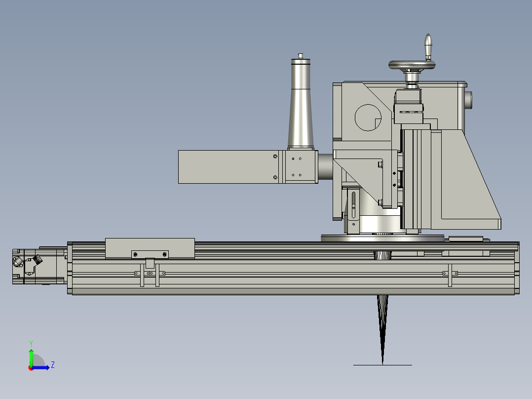Select the round knob on housing's right side
Screen dimensions: 532x399
click(x=468, y=100)
